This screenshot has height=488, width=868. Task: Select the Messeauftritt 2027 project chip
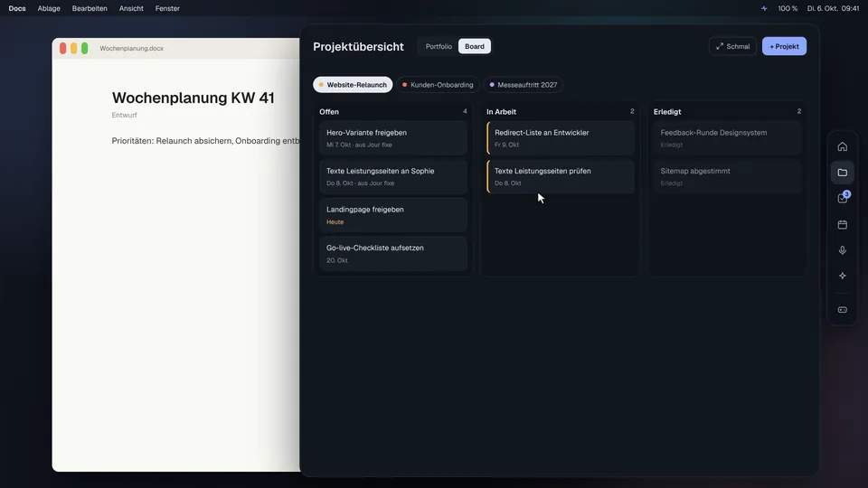click(524, 85)
